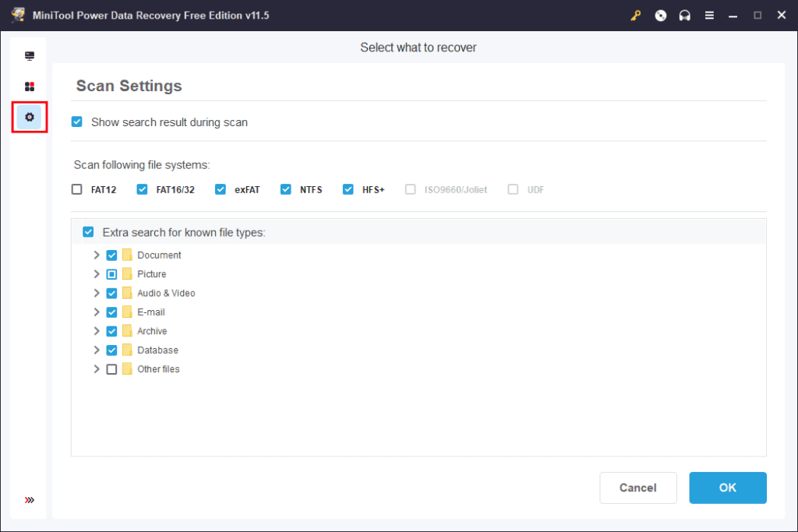The image size is (798, 532).
Task: Uncheck the E-mail checkbox
Action: (111, 312)
